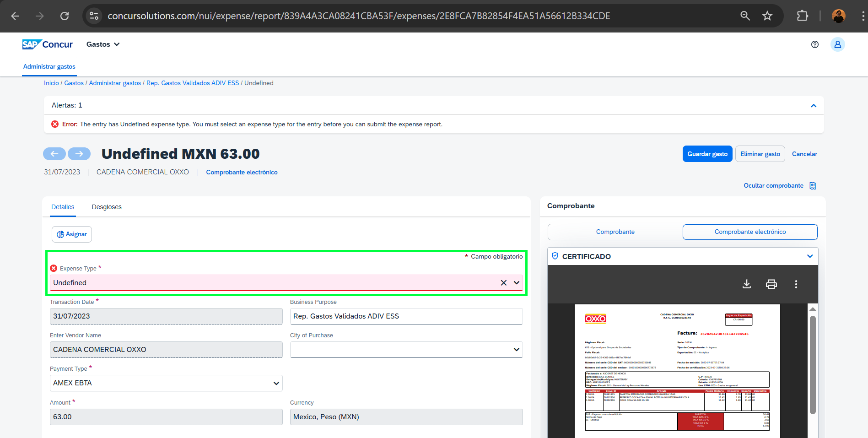Click the shield icon beside CERTIFICADO
868x438 pixels.
[x=555, y=256]
